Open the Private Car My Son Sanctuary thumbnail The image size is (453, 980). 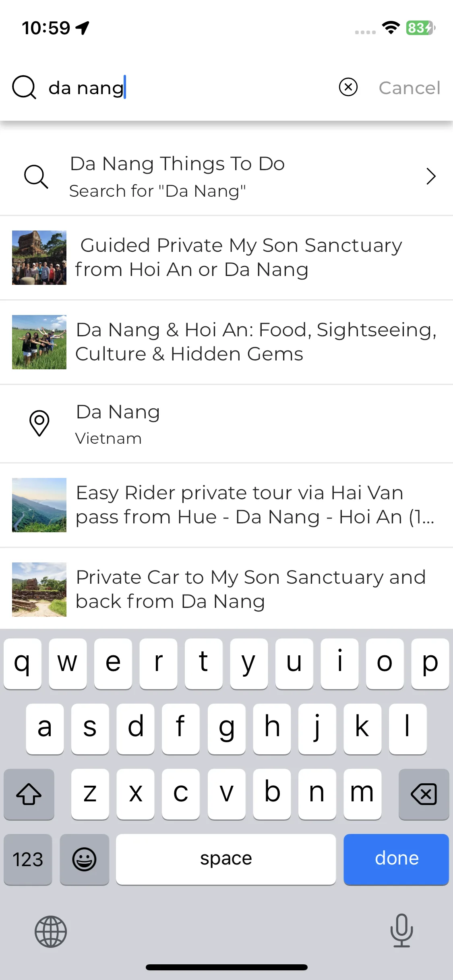(x=39, y=589)
